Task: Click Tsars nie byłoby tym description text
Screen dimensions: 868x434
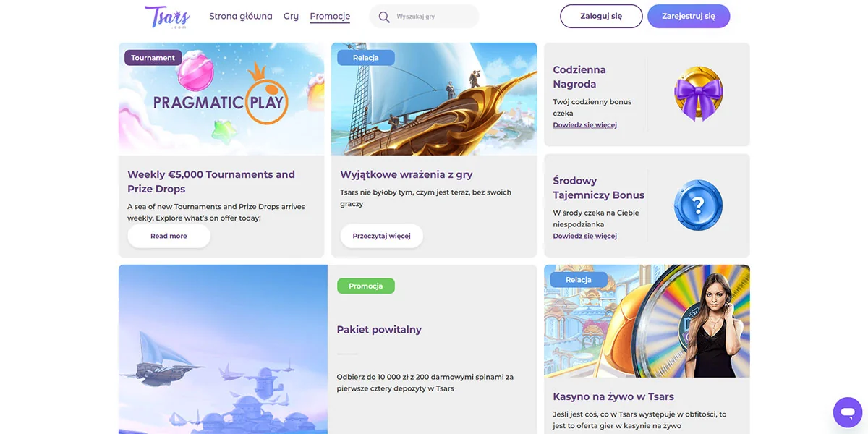Action: coord(425,198)
